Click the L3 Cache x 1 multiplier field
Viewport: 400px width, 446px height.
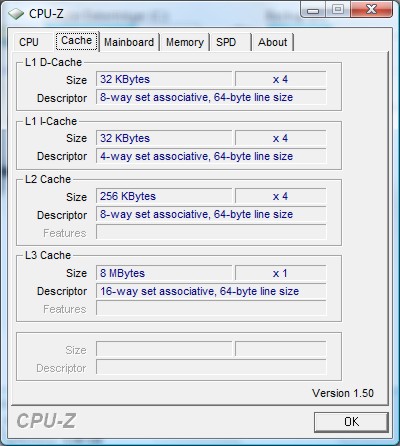click(281, 273)
